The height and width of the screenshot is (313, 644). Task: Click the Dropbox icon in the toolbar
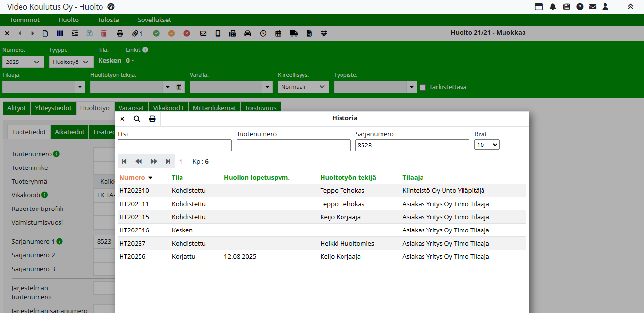click(x=324, y=33)
